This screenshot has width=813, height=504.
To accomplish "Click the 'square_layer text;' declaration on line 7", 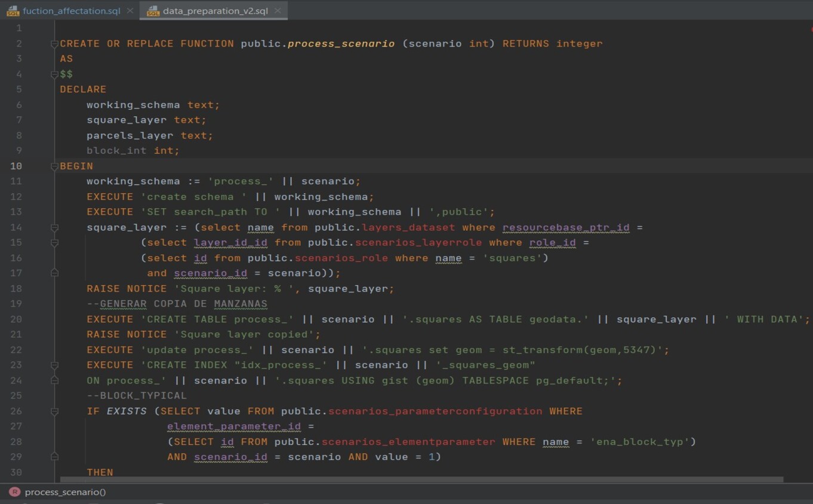I will click(146, 120).
